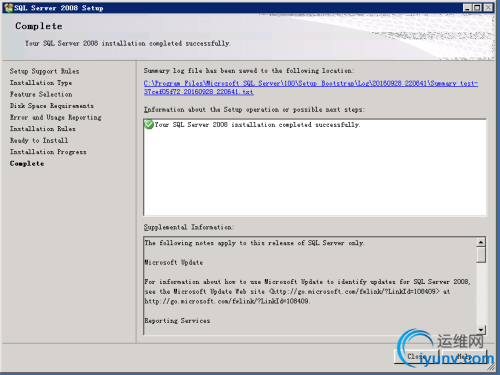Click the SQL Server Setup title bar icon
Screen dimensions: 500x375
(9, 8)
